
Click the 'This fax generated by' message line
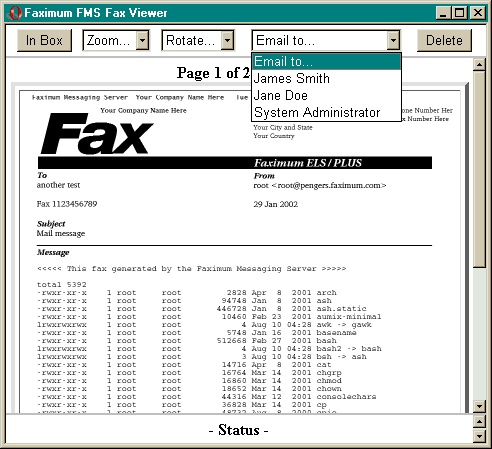tap(192, 269)
